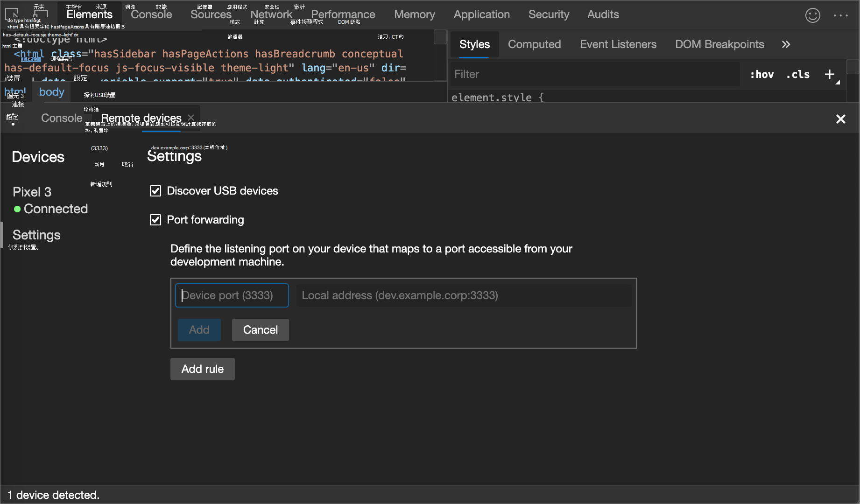Cancel the new port forwarding rule
The height and width of the screenshot is (504, 860).
(x=261, y=330)
